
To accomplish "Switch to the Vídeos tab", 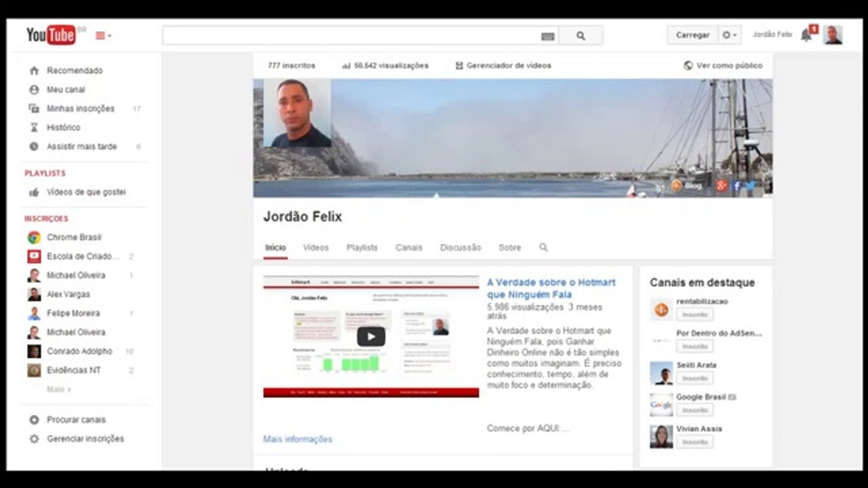I will [316, 248].
